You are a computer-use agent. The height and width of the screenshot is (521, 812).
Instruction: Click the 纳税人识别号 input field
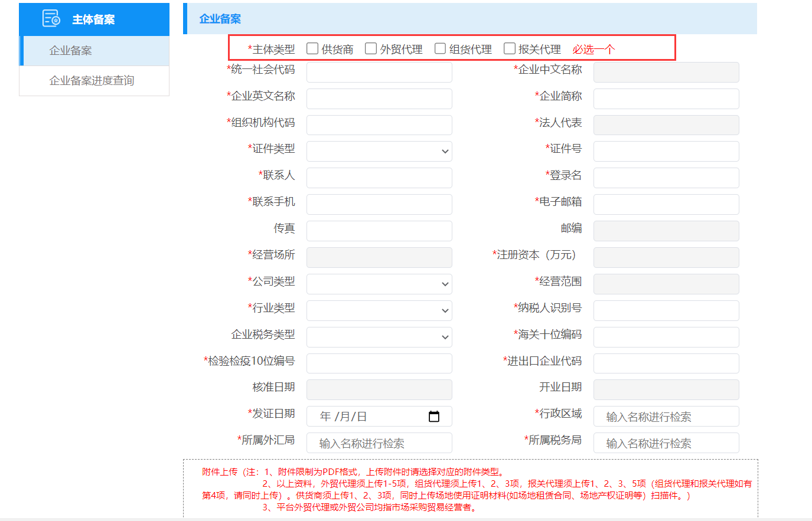coord(666,310)
